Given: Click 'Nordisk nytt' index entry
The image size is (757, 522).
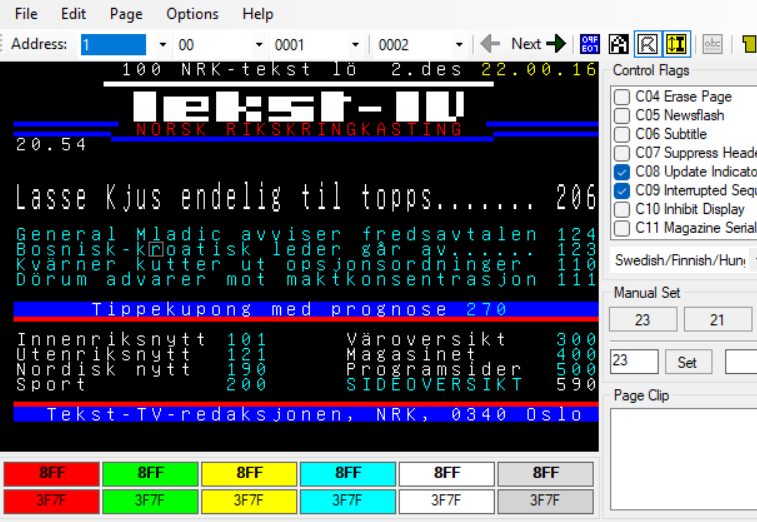Looking at the screenshot, I should click(x=103, y=369).
